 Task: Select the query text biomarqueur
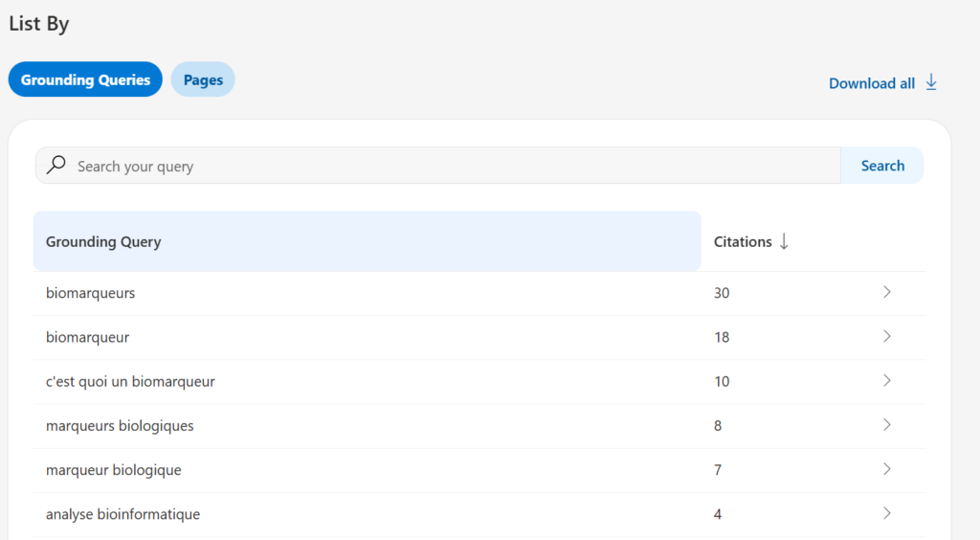pyautogui.click(x=87, y=337)
